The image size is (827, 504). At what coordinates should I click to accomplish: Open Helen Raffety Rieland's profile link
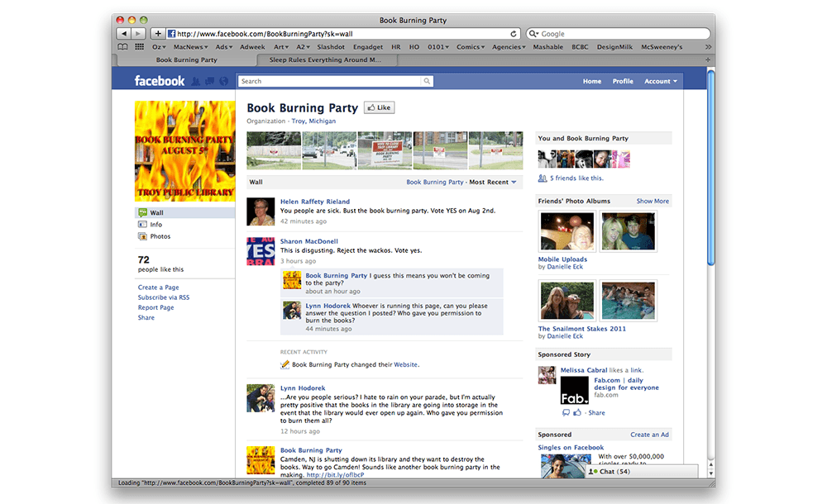point(315,202)
